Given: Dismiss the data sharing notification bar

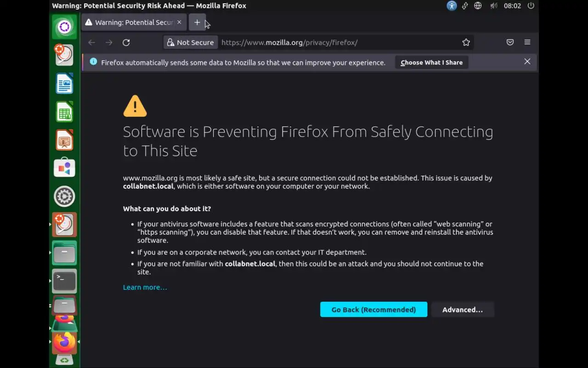Looking at the screenshot, I should click(x=527, y=62).
